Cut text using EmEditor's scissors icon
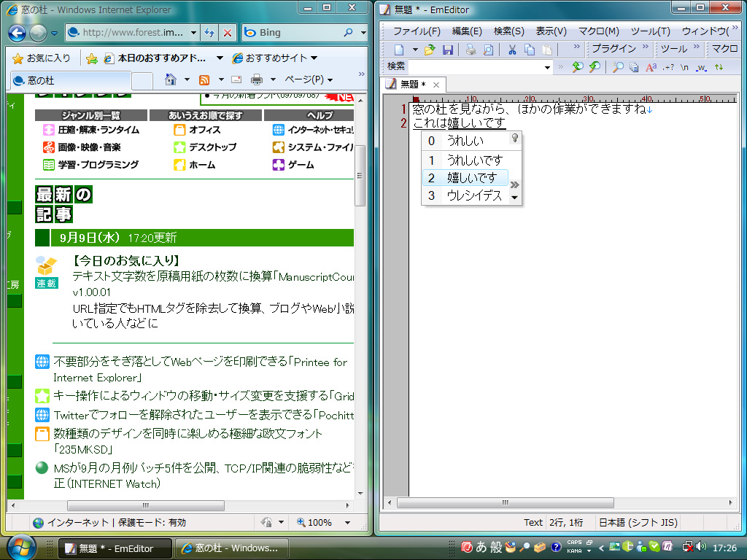747x560 pixels. tap(512, 50)
